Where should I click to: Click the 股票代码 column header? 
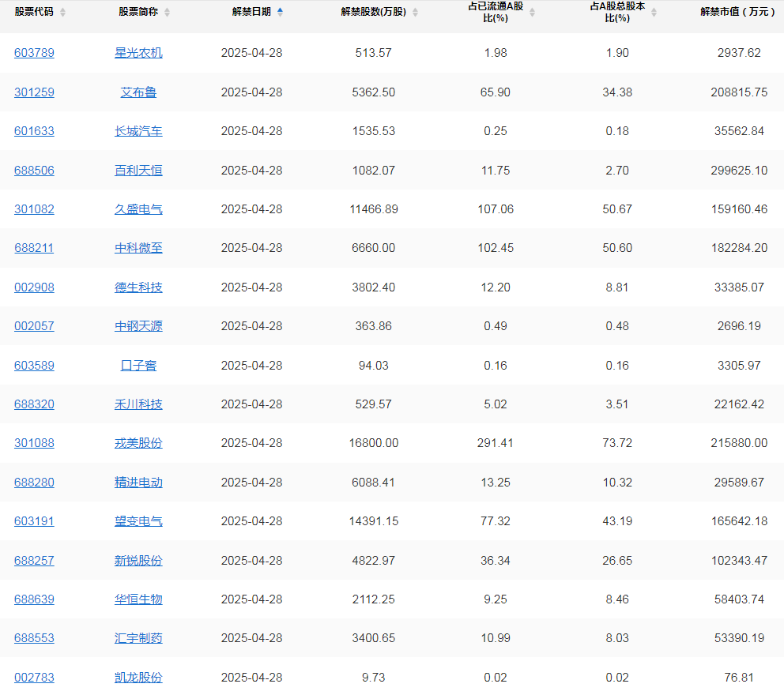pyautogui.click(x=34, y=12)
